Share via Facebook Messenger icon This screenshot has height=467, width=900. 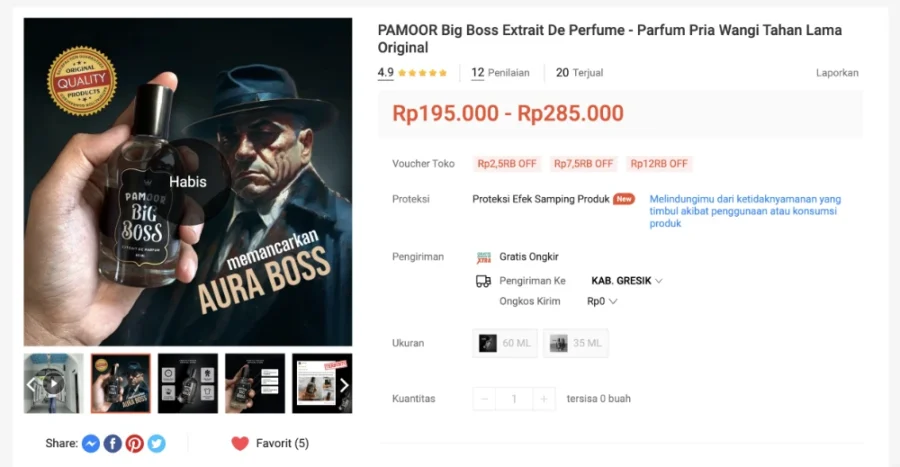91,443
